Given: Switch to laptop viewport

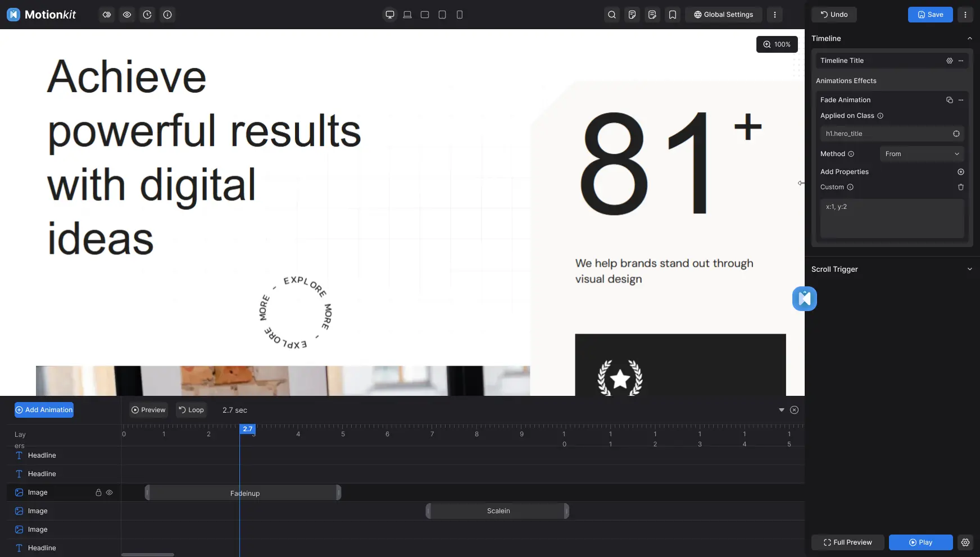Looking at the screenshot, I should click(407, 15).
